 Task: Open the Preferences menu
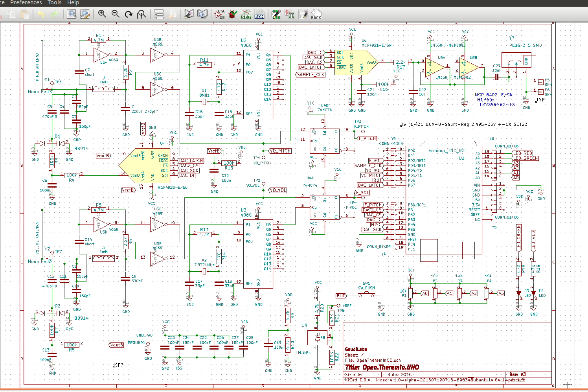point(26,2)
